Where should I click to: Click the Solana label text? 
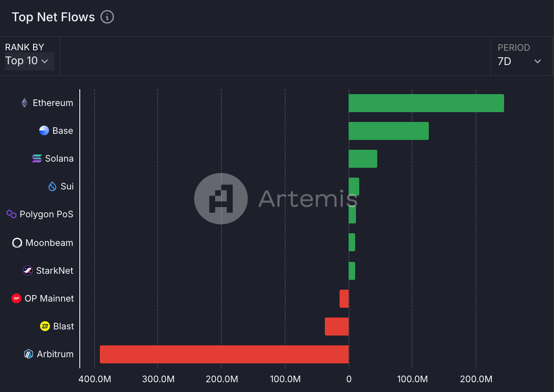click(59, 158)
